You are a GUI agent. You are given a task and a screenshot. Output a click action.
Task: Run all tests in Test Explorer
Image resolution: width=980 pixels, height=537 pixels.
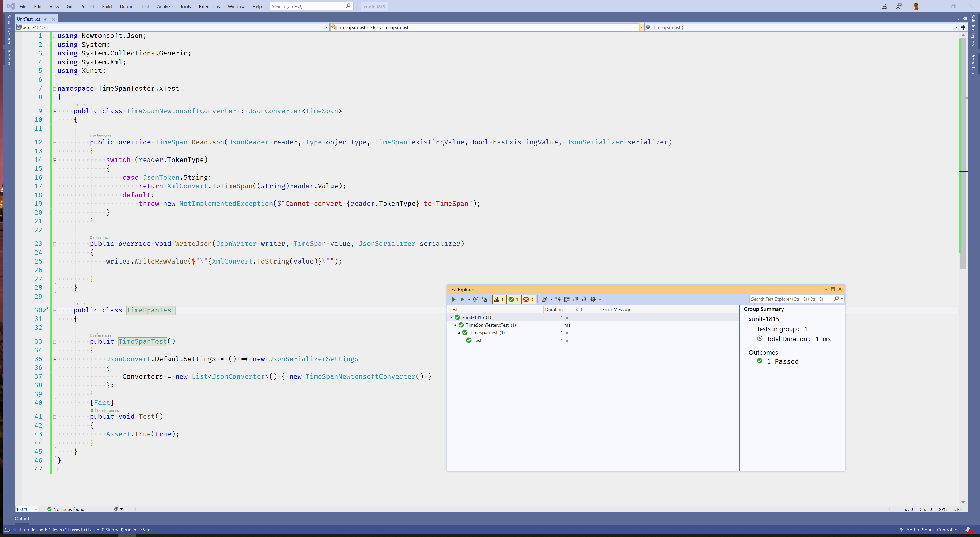coord(453,299)
